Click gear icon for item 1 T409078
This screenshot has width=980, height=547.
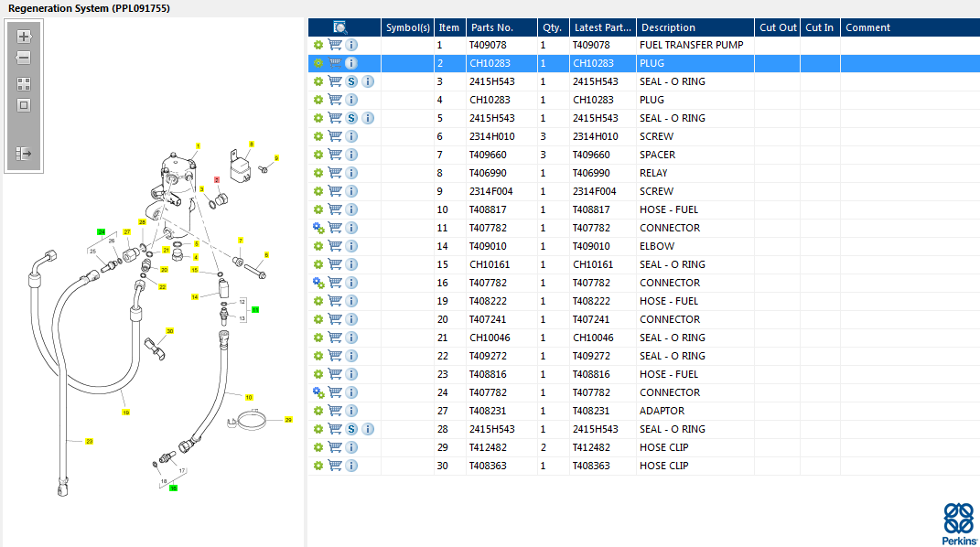point(318,45)
